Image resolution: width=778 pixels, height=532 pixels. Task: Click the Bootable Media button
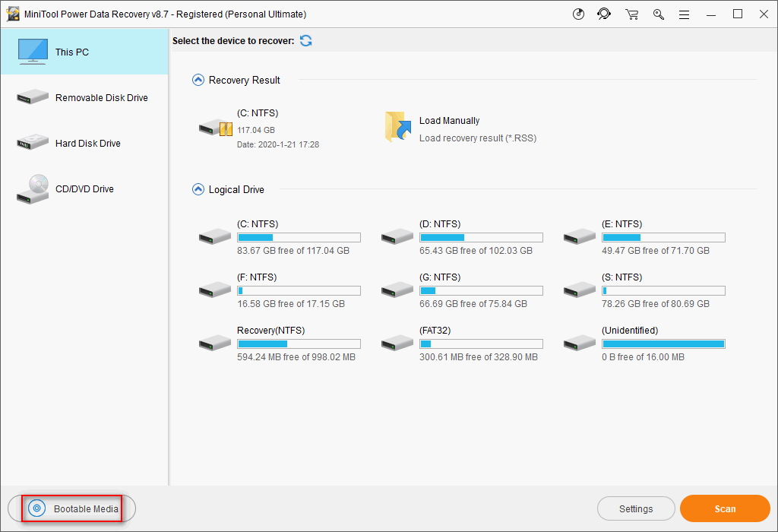72,508
